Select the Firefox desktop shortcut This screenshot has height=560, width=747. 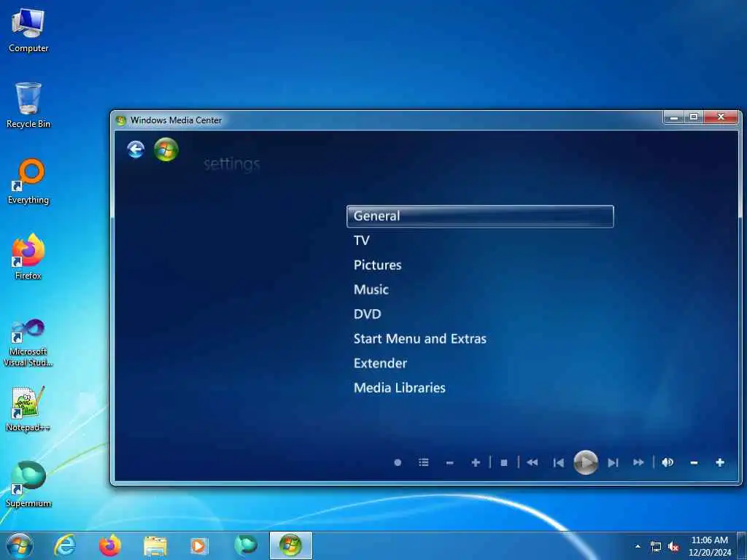(28, 257)
